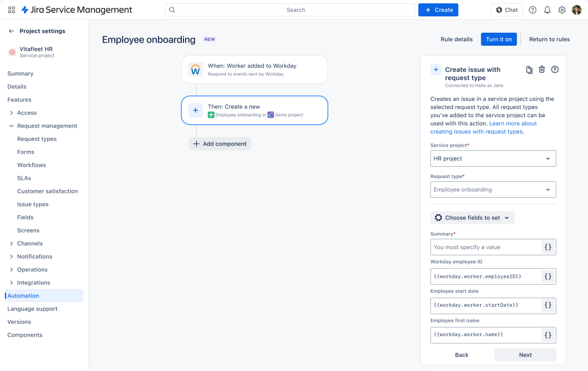Open the Request type dropdown

pos(493,190)
